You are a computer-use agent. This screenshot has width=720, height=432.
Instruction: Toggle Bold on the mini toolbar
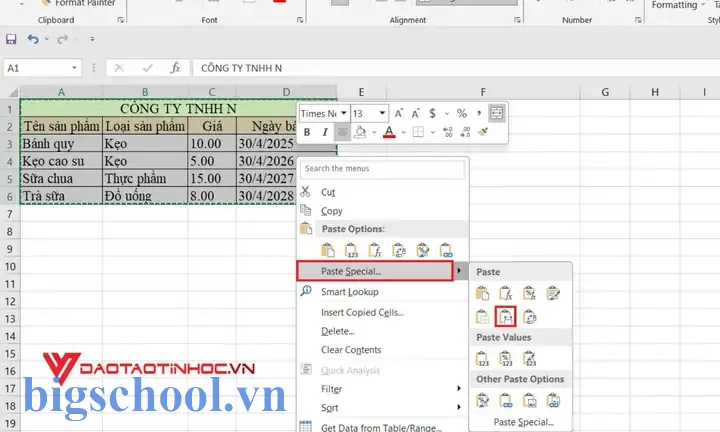(307, 132)
